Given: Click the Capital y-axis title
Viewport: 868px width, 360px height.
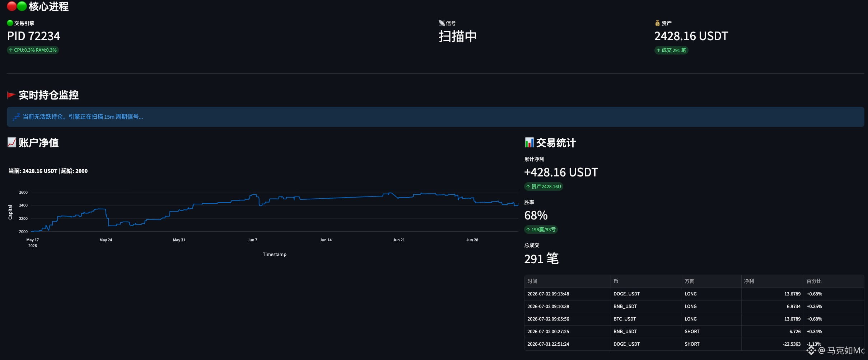Looking at the screenshot, I should pyautogui.click(x=10, y=212).
